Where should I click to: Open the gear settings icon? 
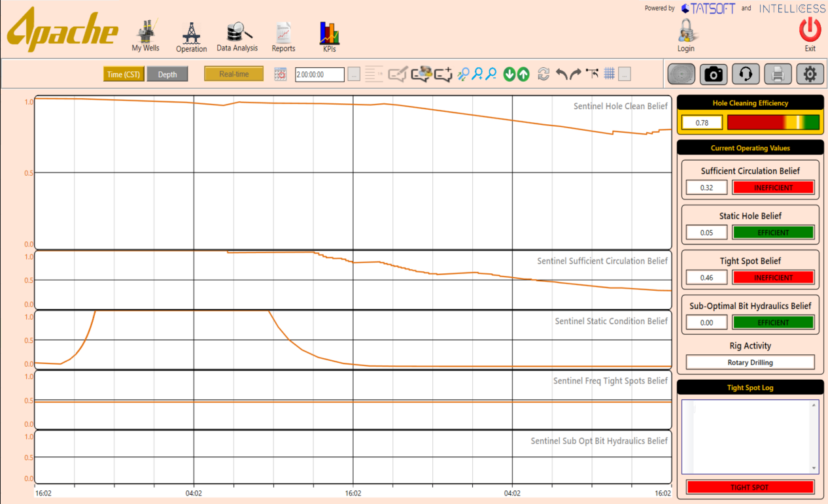point(810,75)
